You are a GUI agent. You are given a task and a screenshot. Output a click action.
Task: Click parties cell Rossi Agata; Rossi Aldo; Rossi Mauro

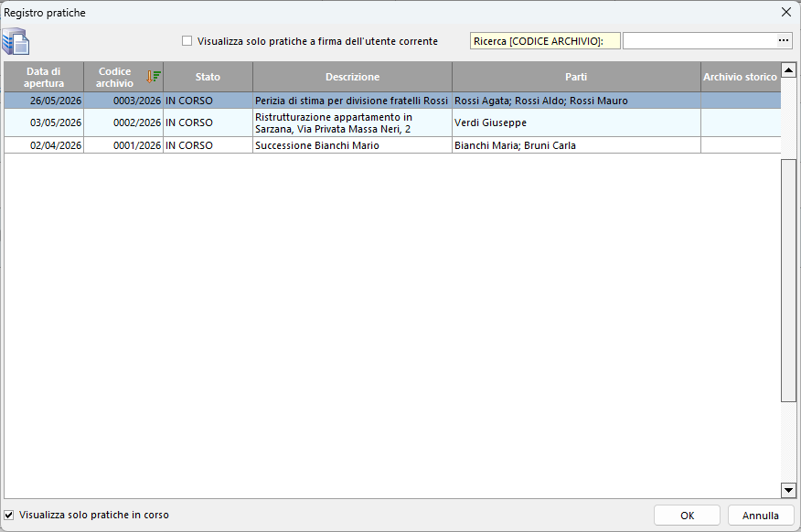point(576,101)
